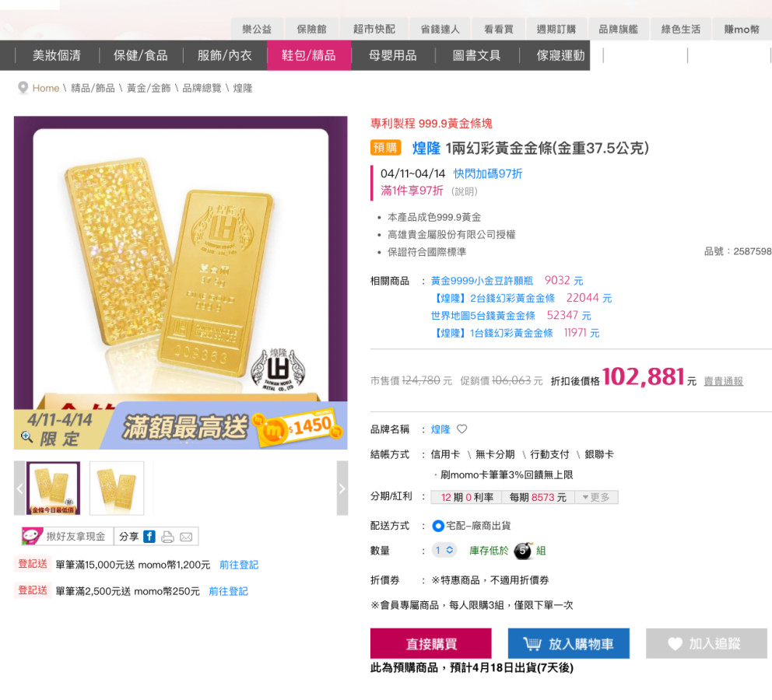Favorite the 煌隆 brand heart icon
This screenshot has width=772, height=700.
pos(461,429)
